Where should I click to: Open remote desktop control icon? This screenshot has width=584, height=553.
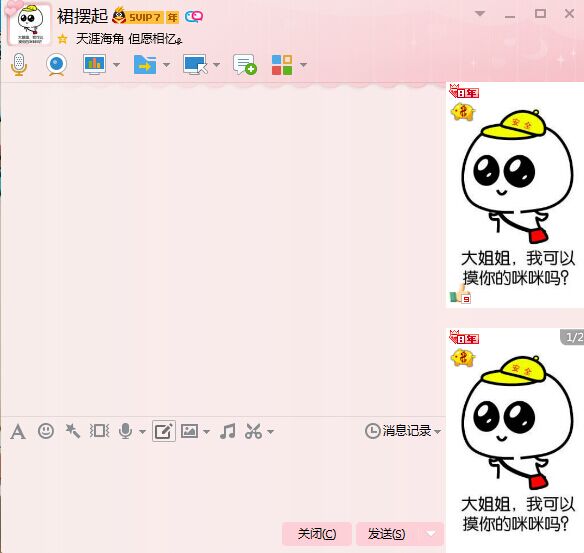tap(195, 64)
